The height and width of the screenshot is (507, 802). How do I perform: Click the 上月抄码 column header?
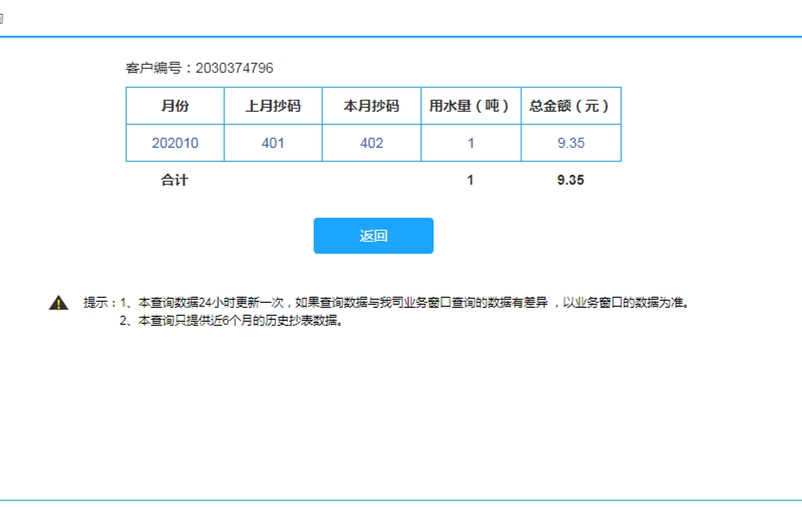pyautogui.click(x=273, y=106)
